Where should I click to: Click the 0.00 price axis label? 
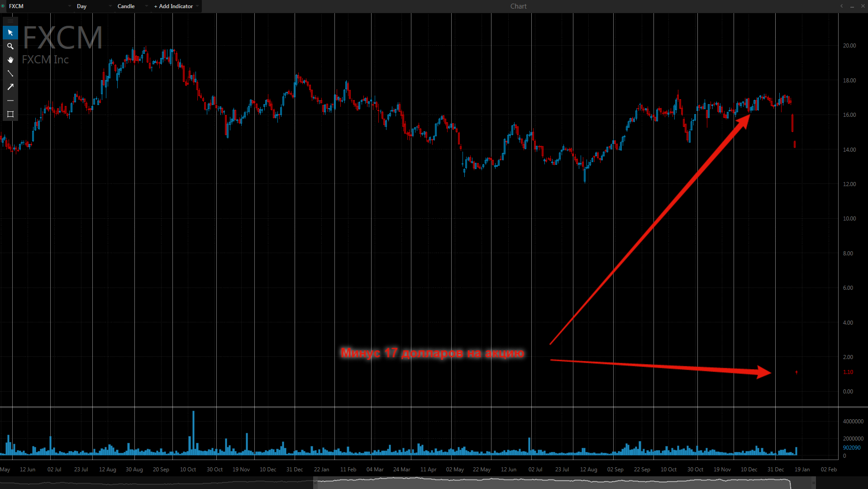[x=848, y=392]
